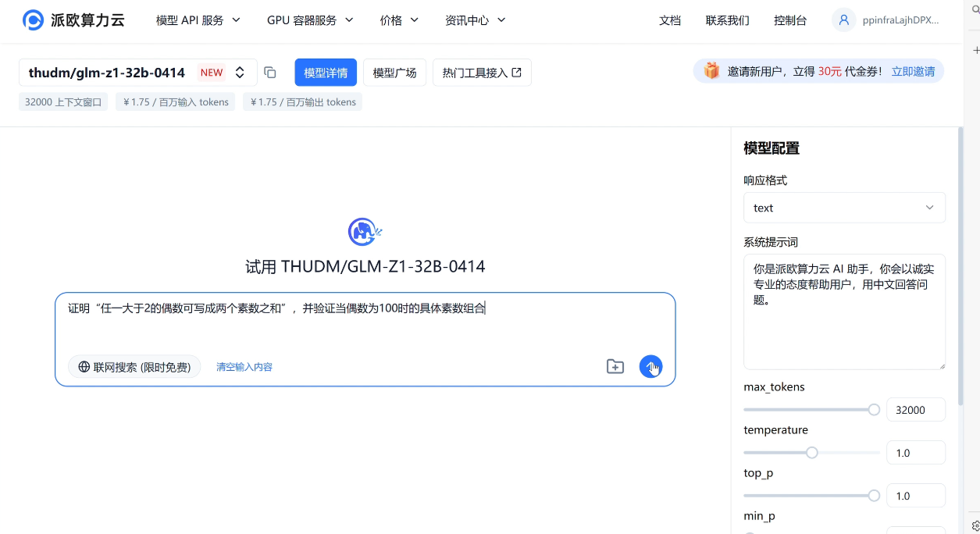Viewport: 980px width, 534px height.
Task: Click the 立即邀请 link
Action: pyautogui.click(x=913, y=71)
